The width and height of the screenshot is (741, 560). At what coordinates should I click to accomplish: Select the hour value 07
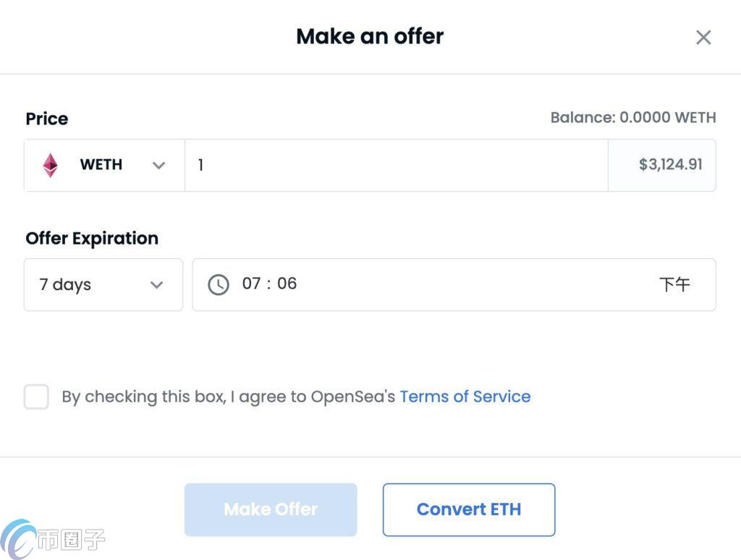coord(251,284)
